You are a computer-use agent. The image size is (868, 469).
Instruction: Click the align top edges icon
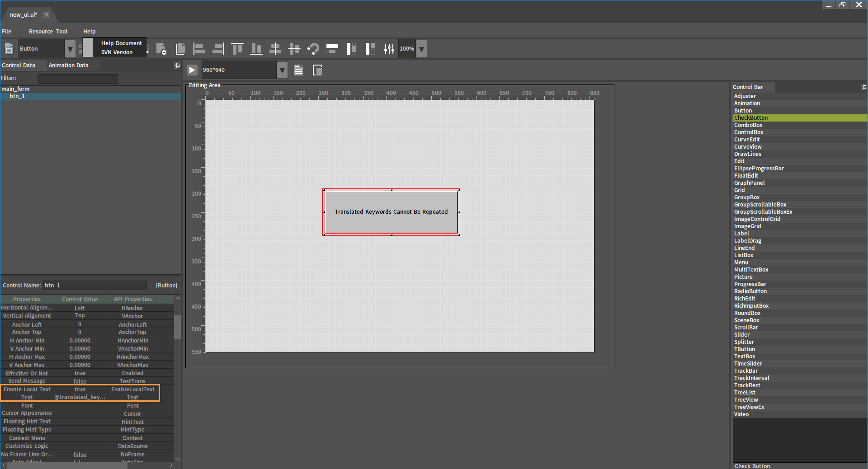[237, 49]
